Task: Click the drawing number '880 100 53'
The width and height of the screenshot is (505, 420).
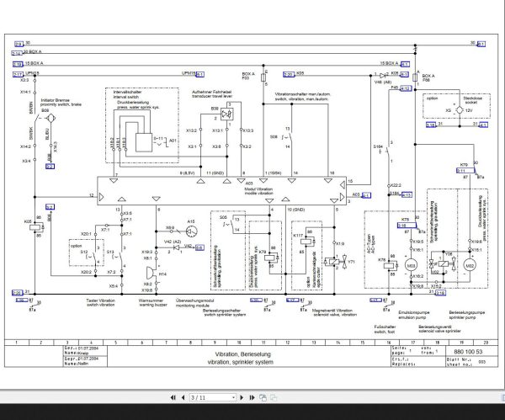Action: point(468,351)
